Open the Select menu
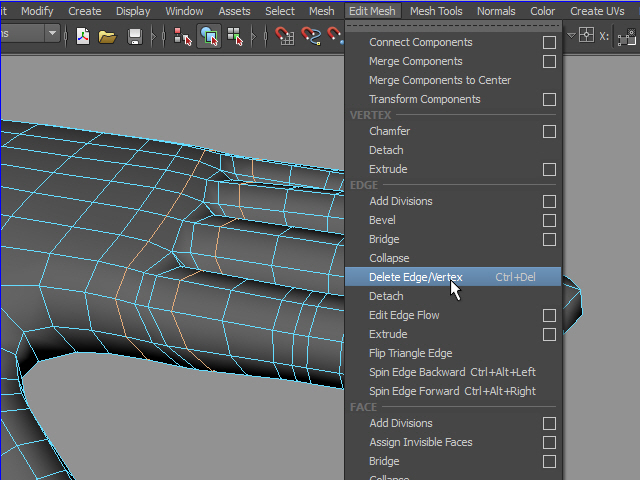The width and height of the screenshot is (640, 480). (x=280, y=11)
